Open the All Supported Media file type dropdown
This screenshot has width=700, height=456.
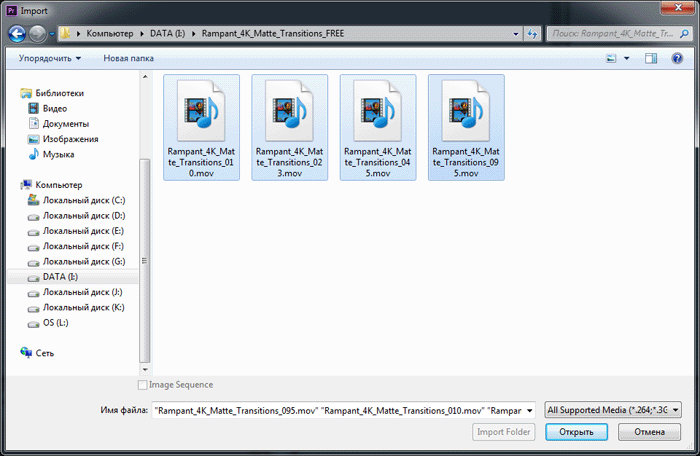point(612,410)
